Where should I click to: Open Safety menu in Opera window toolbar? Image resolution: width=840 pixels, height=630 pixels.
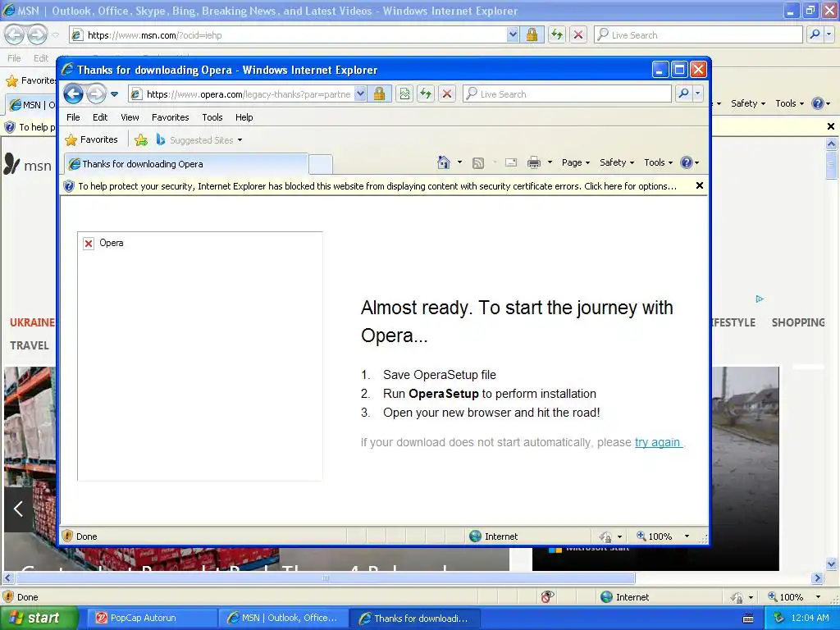tap(617, 162)
